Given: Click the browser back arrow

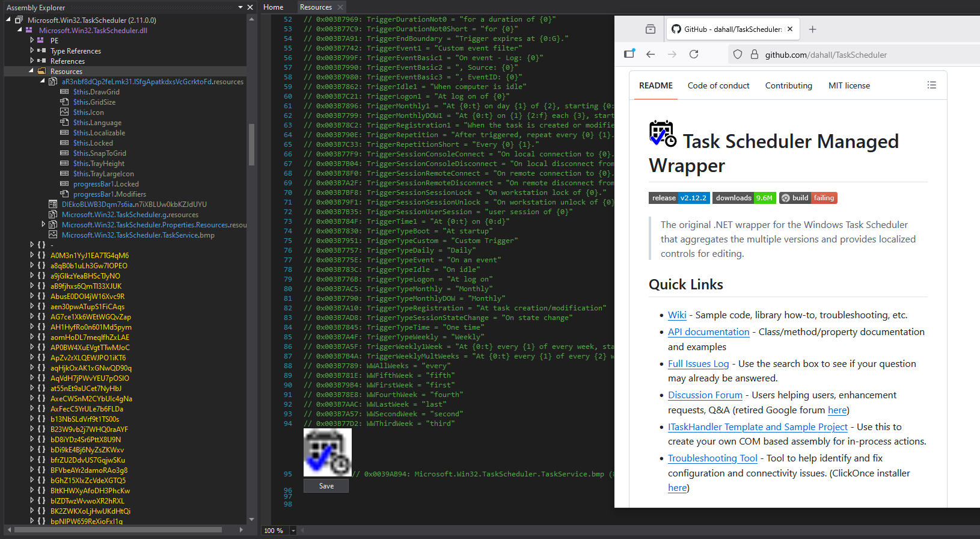Looking at the screenshot, I should (651, 54).
